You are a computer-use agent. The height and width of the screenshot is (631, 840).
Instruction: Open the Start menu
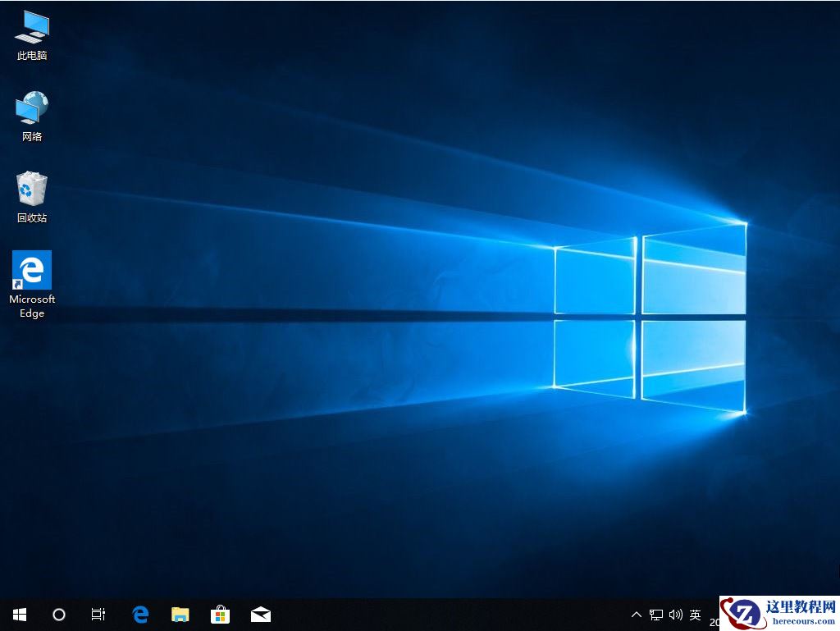point(18,614)
